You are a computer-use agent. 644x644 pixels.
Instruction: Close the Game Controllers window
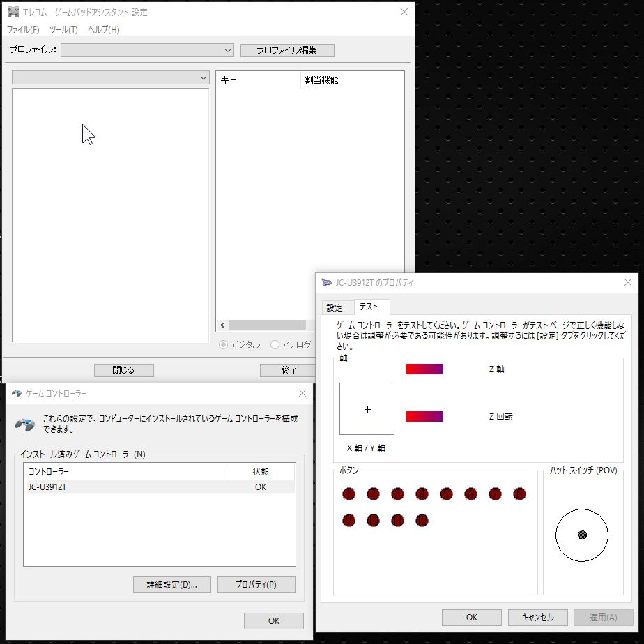coord(302,393)
